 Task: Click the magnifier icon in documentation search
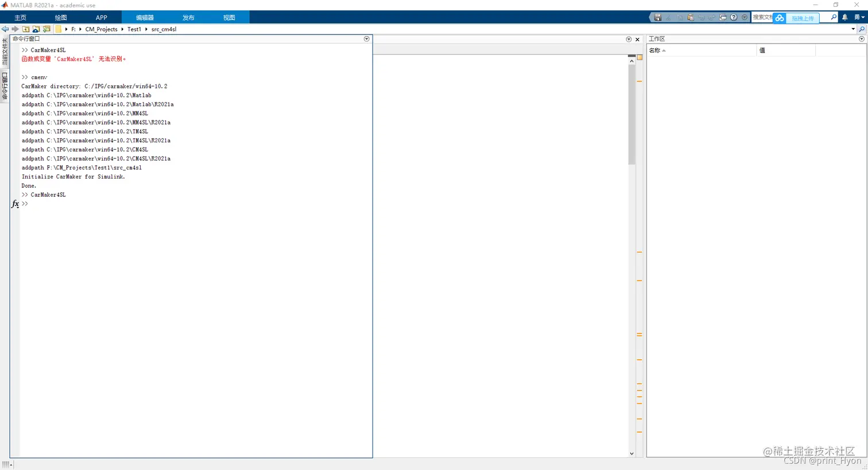coord(834,18)
